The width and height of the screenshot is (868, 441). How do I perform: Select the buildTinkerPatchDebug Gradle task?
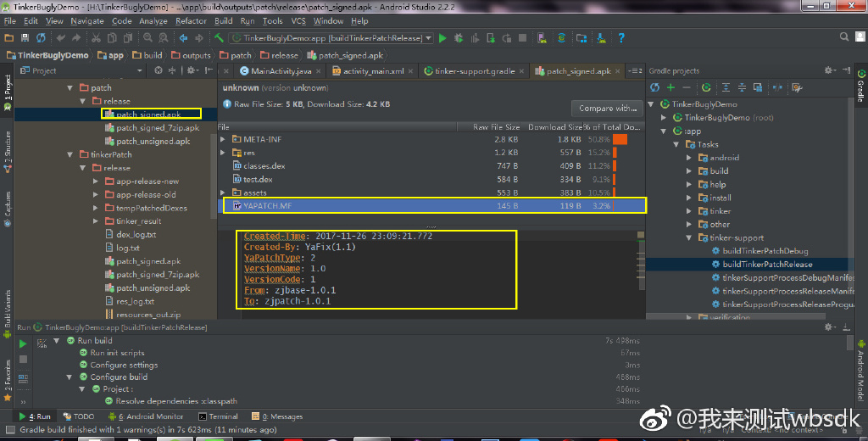pyautogui.click(x=765, y=251)
